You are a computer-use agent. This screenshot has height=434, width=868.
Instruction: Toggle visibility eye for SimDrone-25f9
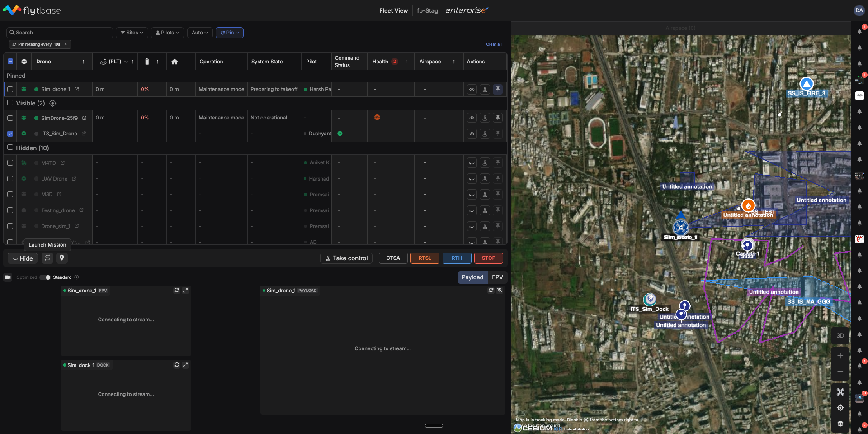(x=472, y=118)
